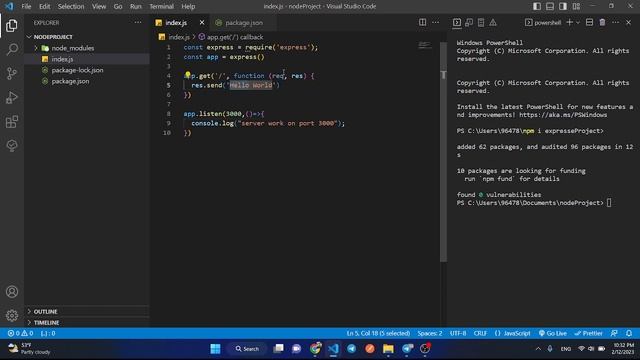Open package.json in the Explorer tree
The image size is (640, 360).
click(87, 81)
